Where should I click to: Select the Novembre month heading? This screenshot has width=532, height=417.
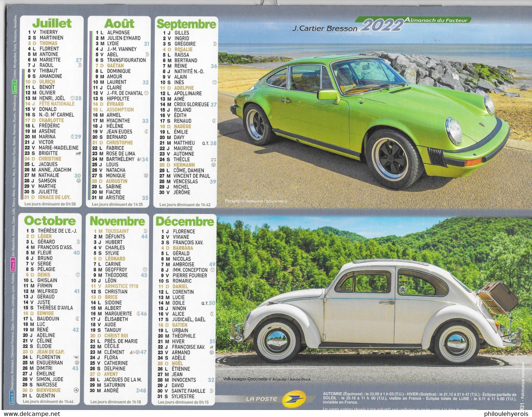coord(118,221)
